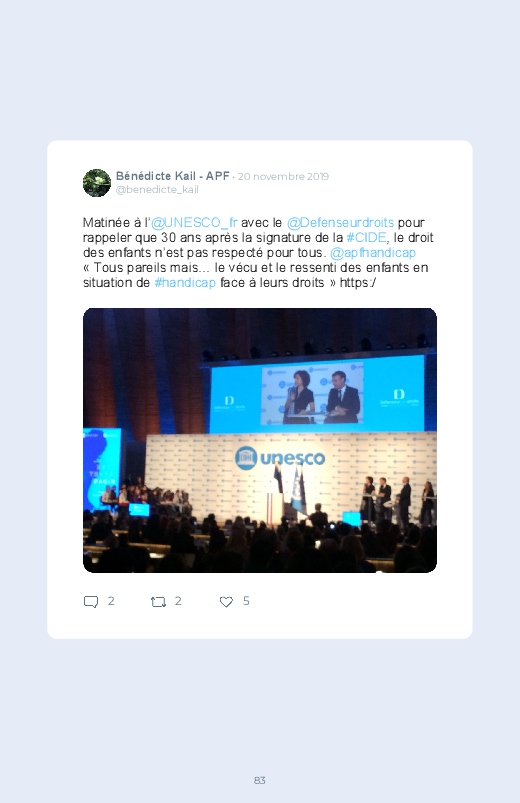Open the truncated https link in tweet
The width and height of the screenshot is (520, 803).
[x=358, y=283]
